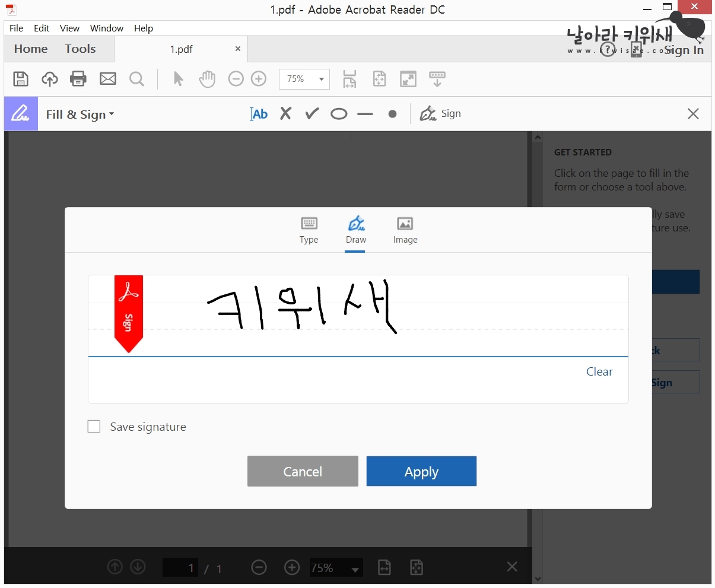Choose the arrow Selection tool
Viewport: 715px width, 588px height.
coord(178,79)
